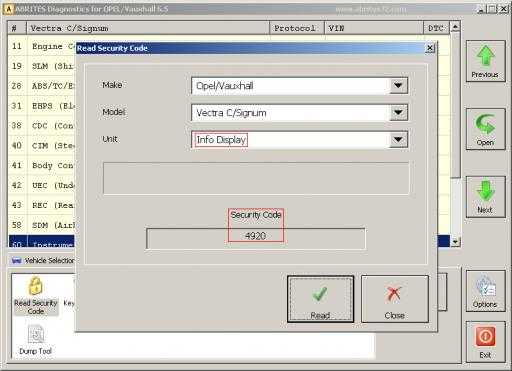
Task: Open the Dump Tool icon
Action: 36,340
